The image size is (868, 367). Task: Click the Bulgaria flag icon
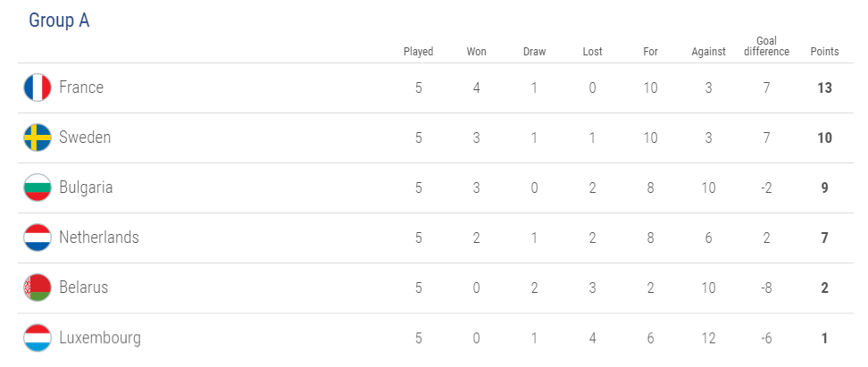click(38, 188)
